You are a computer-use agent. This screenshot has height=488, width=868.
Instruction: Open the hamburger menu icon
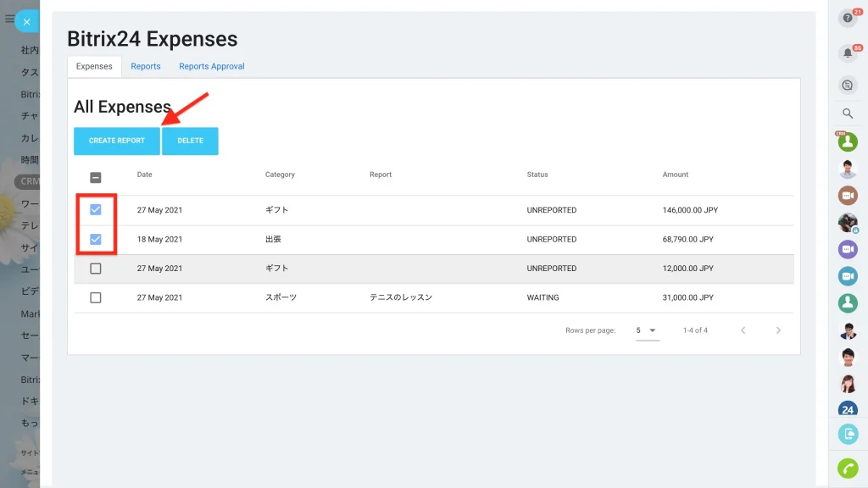8,19
